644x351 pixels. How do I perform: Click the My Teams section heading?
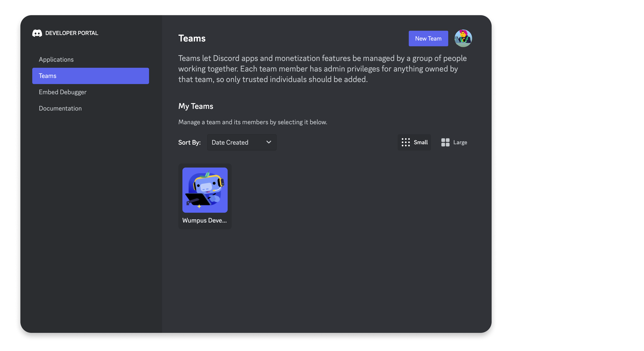(196, 106)
